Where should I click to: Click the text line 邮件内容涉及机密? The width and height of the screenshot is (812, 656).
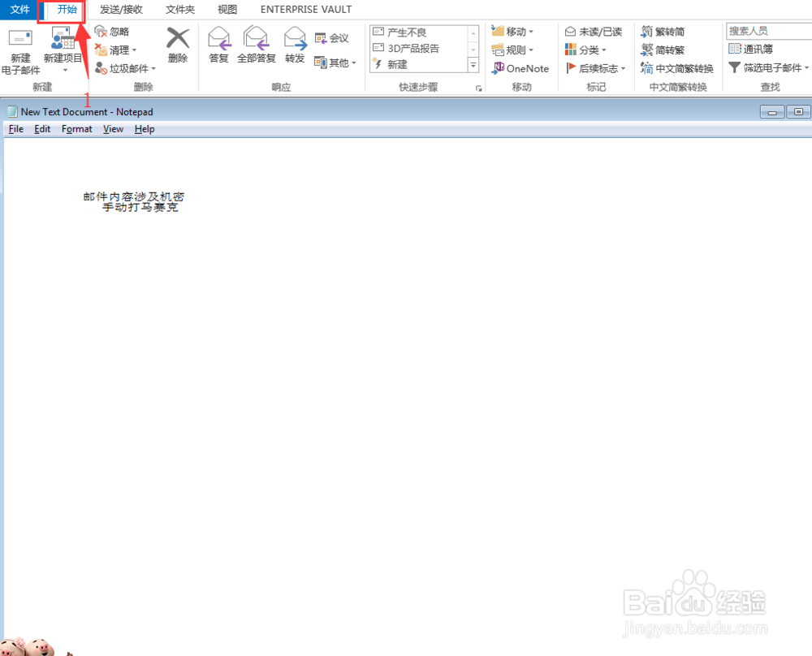pyautogui.click(x=134, y=196)
